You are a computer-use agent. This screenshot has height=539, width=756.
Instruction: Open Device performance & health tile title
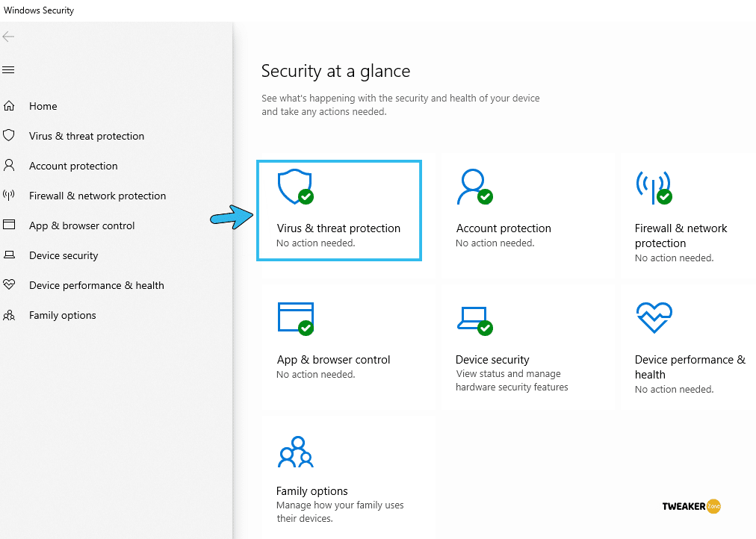pyautogui.click(x=690, y=367)
